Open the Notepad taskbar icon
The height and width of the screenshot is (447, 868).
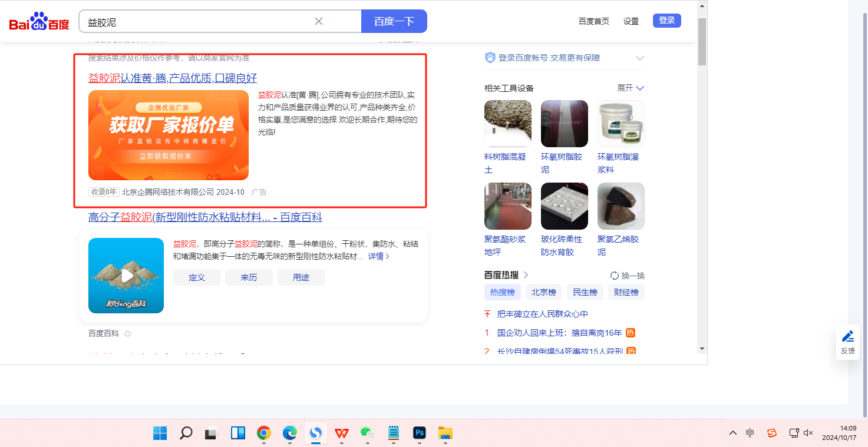[x=394, y=433]
